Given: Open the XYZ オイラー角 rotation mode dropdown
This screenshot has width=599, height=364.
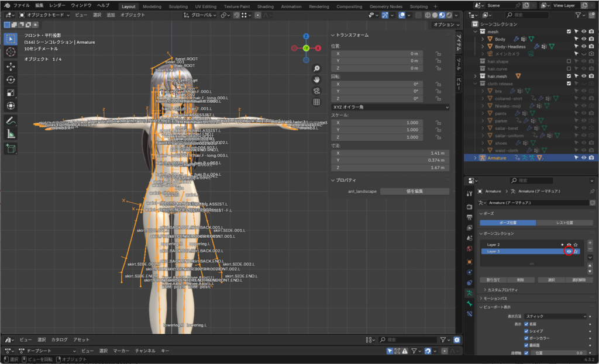Looking at the screenshot, I should (x=390, y=108).
